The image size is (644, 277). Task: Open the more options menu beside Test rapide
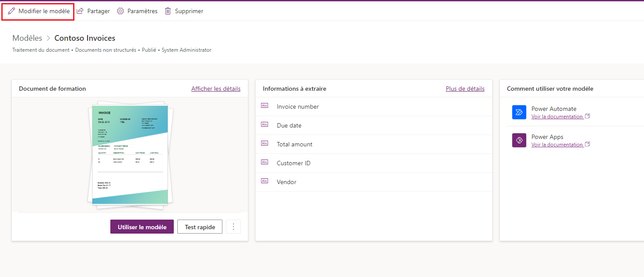[x=233, y=226]
